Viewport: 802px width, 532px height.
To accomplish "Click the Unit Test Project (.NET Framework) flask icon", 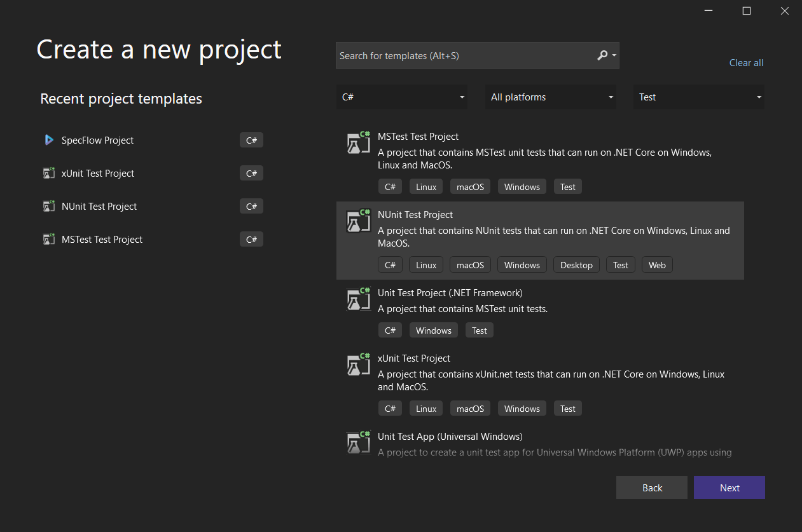I will click(x=358, y=299).
